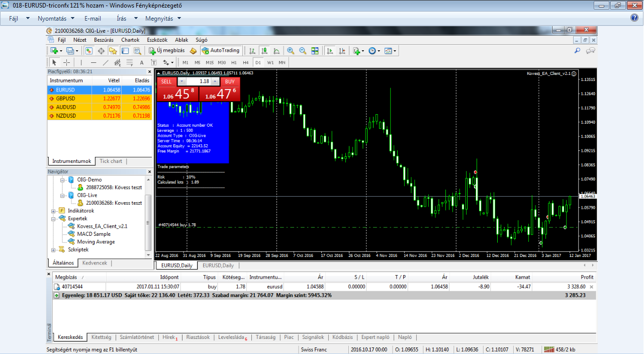Click the Navigátor panel's vertical scrollbar
Image resolution: width=644 pixels, height=354 pixels.
pyautogui.click(x=148, y=221)
